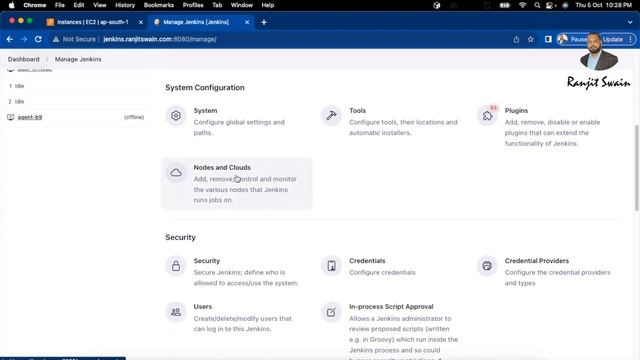
Task: Open the History menu
Action: [x=125, y=5]
